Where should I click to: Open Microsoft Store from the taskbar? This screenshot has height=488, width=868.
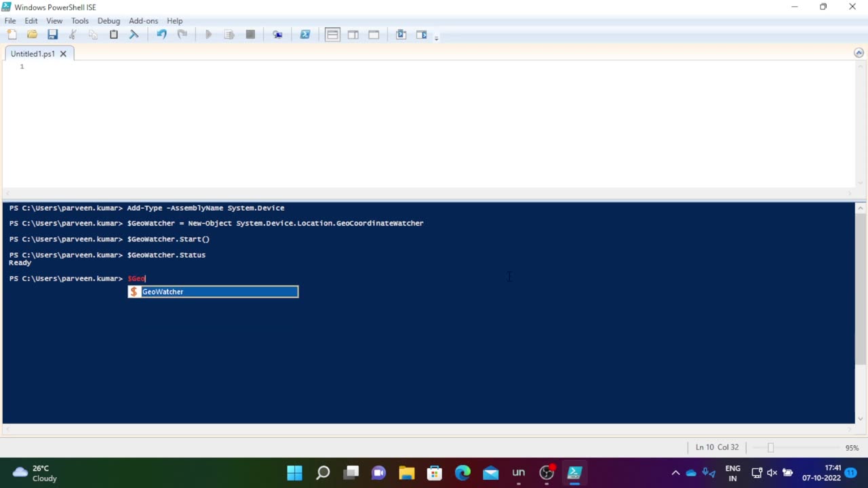(x=435, y=472)
